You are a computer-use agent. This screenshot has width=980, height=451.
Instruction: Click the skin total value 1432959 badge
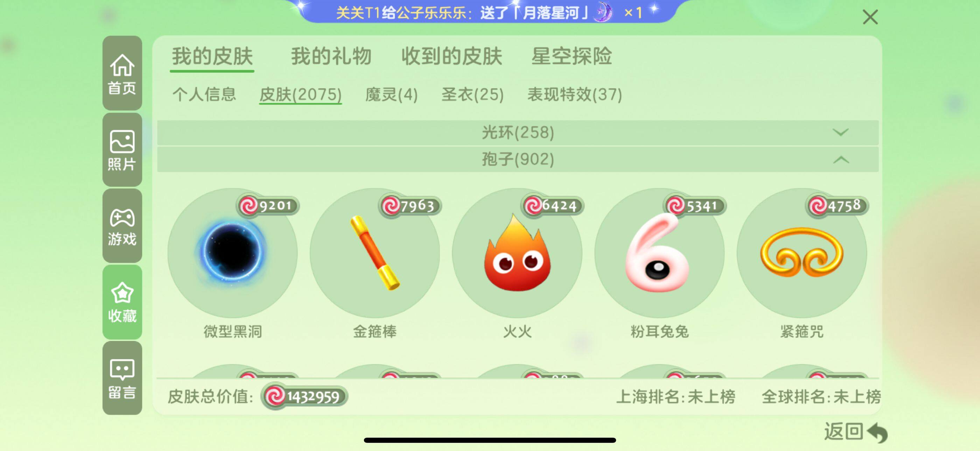point(304,396)
